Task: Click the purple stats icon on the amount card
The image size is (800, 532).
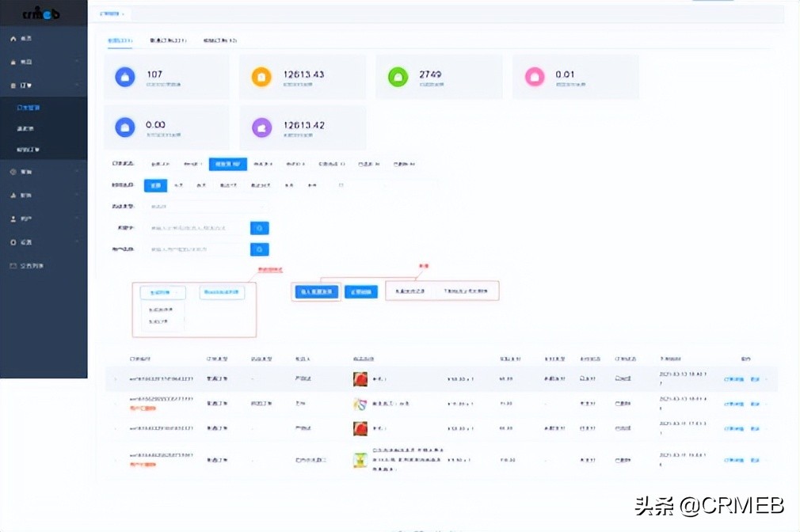Action: (261, 127)
